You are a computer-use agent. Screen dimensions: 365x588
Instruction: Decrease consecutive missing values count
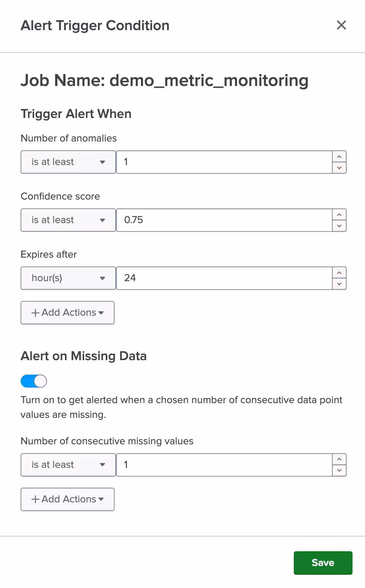339,470
